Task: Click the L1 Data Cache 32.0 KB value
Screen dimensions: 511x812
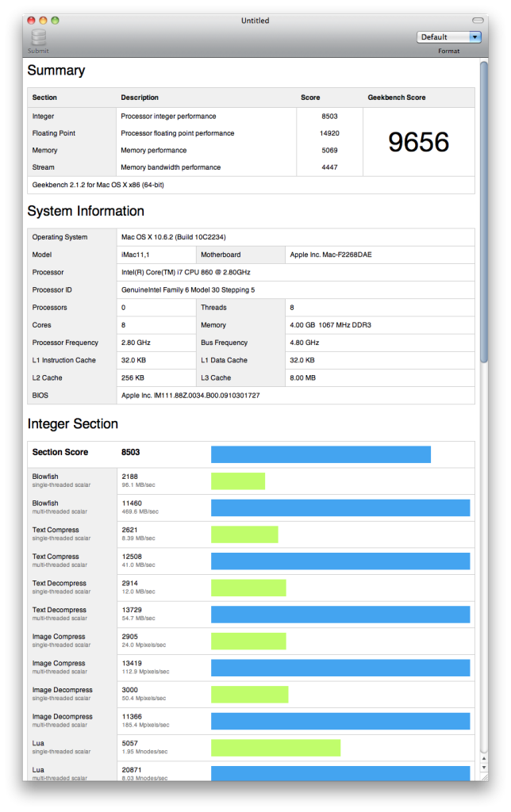Action: pyautogui.click(x=302, y=361)
